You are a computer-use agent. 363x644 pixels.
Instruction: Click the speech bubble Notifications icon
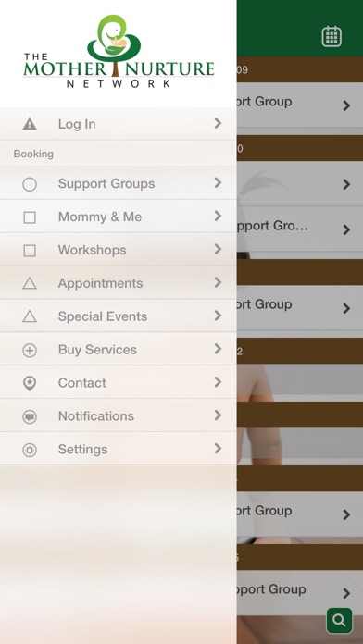[x=30, y=417]
